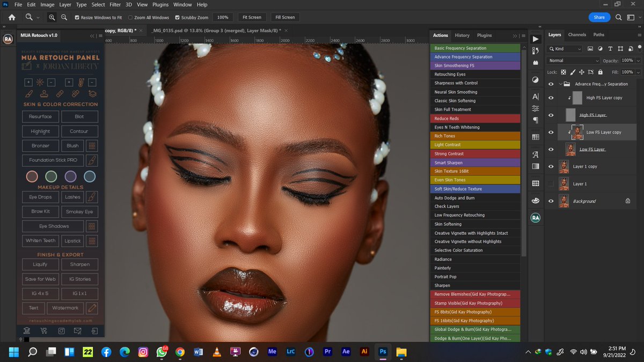Viewport: 644px width, 362px height.
Task: Click Instagram icon in MUA panel footer
Action: 61,330
